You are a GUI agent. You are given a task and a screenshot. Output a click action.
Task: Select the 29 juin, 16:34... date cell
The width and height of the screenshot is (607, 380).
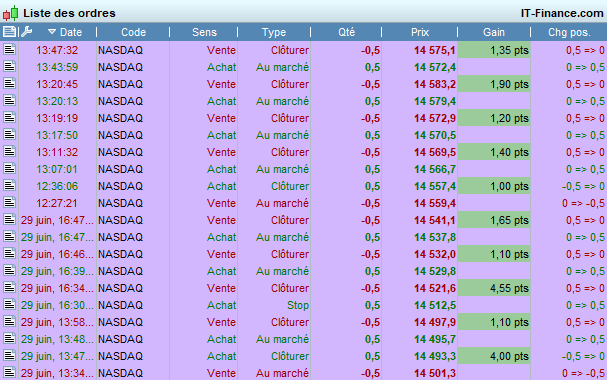tap(57, 289)
